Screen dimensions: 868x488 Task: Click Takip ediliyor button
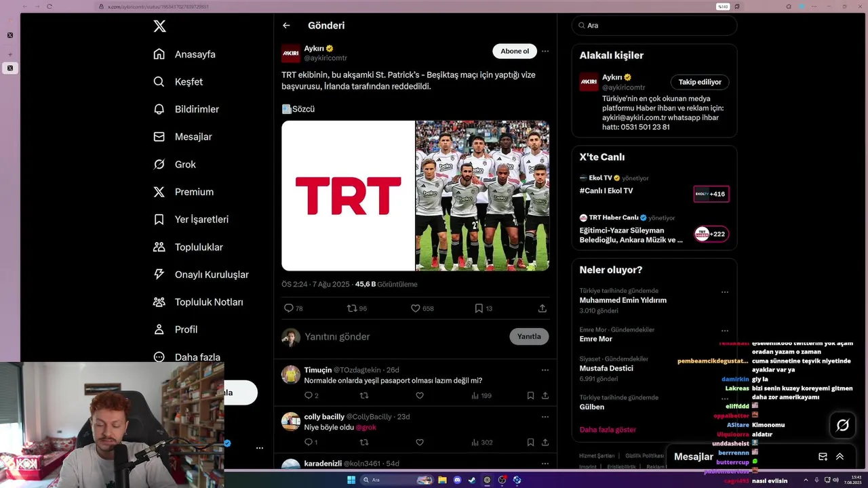[700, 82]
